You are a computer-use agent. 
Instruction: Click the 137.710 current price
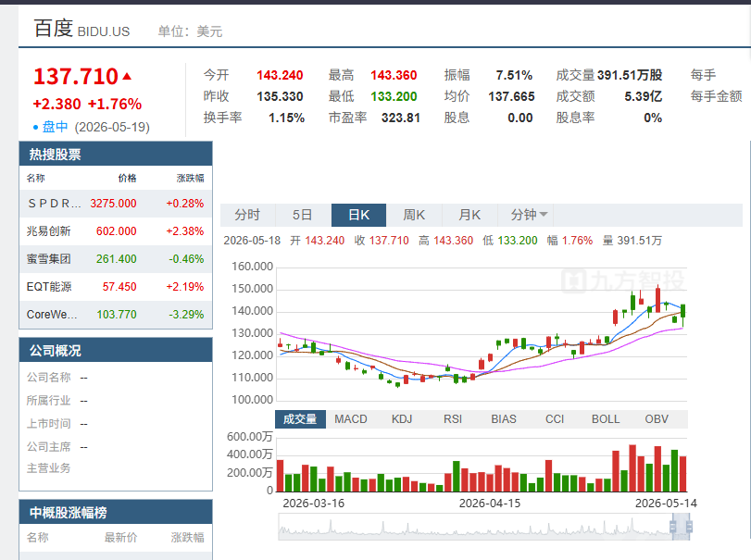(76, 77)
